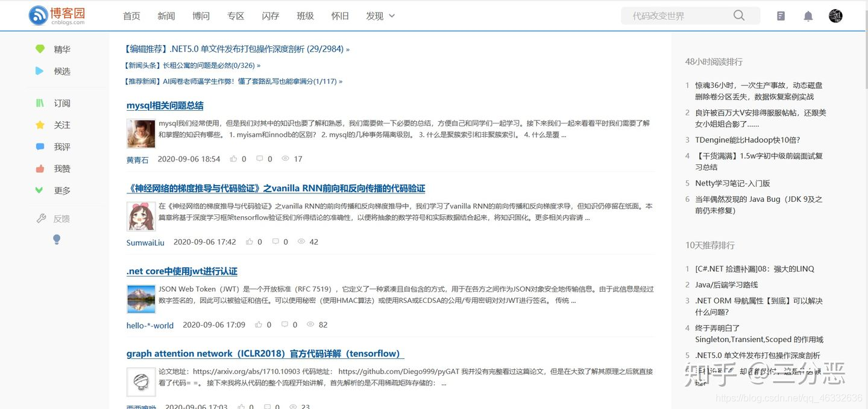Click the lightbulb icon in sidebar
This screenshot has width=868, height=409.
click(57, 240)
